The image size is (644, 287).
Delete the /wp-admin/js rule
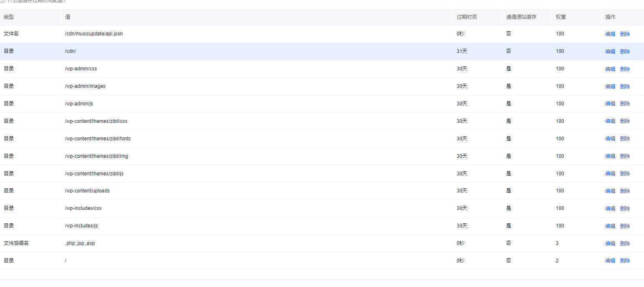pos(625,104)
